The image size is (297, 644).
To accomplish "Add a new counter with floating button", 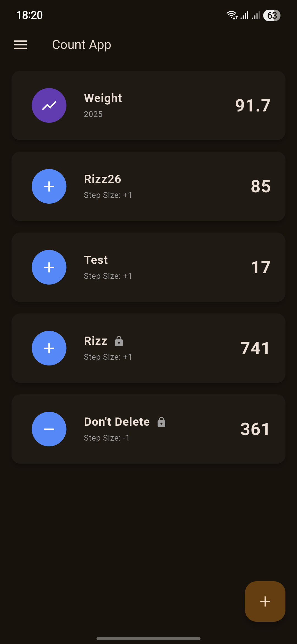I will click(265, 601).
